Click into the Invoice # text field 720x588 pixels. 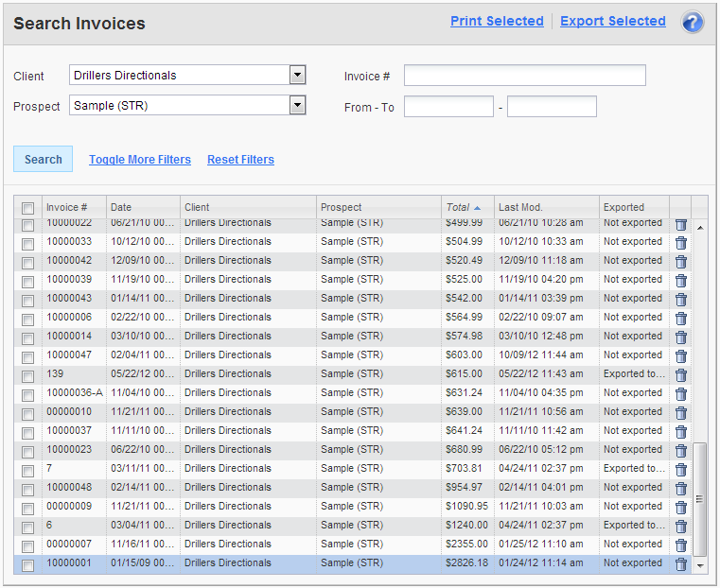[x=524, y=76]
